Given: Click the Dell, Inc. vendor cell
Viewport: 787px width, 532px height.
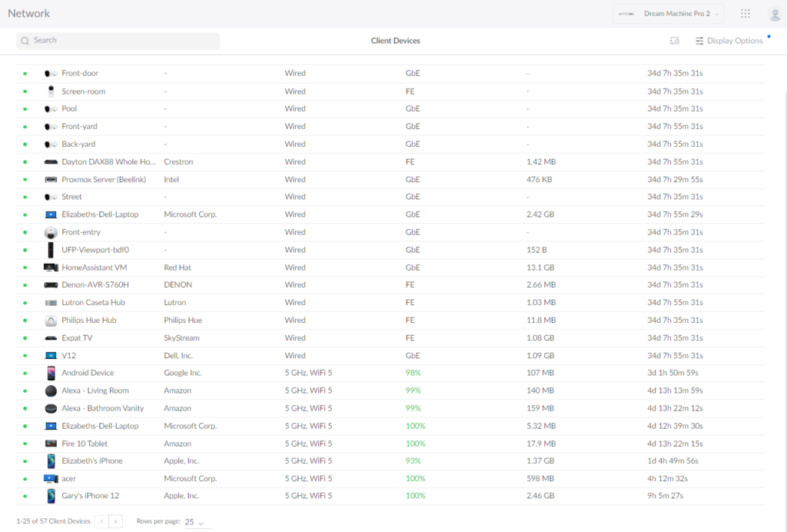Looking at the screenshot, I should click(x=178, y=355).
